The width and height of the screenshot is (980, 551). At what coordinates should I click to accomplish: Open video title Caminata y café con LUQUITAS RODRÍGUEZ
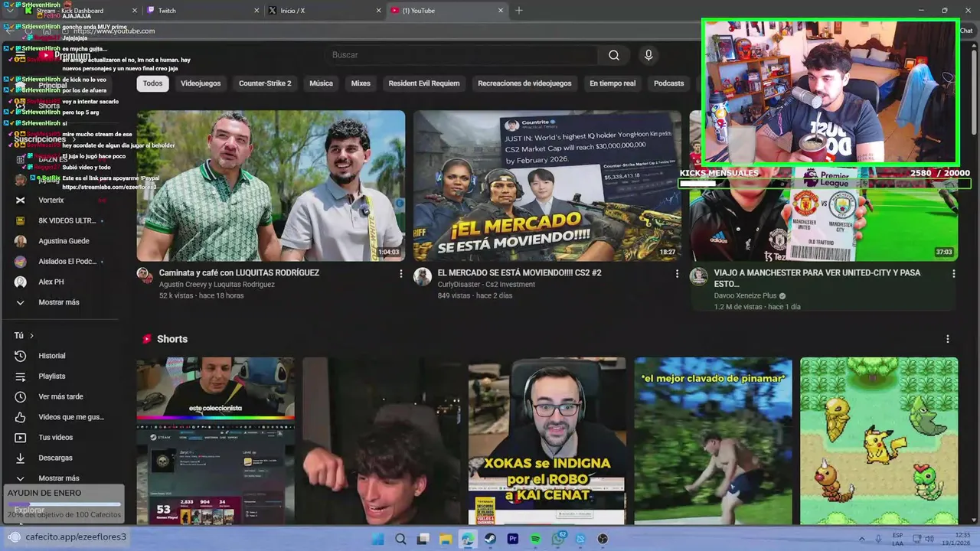pyautogui.click(x=239, y=273)
